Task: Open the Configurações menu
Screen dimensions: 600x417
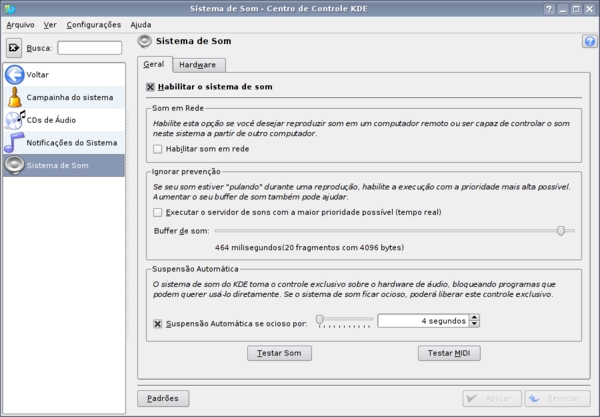Action: coord(94,25)
